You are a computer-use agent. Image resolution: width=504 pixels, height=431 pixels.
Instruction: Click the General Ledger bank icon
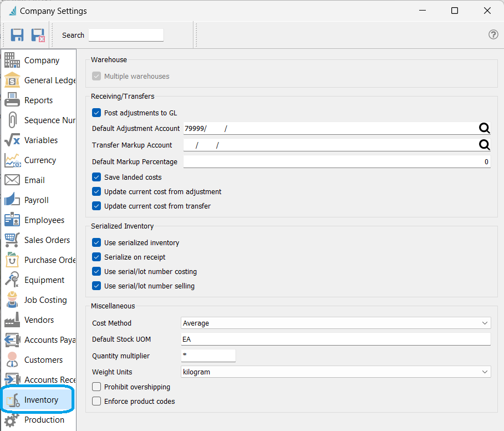click(12, 80)
